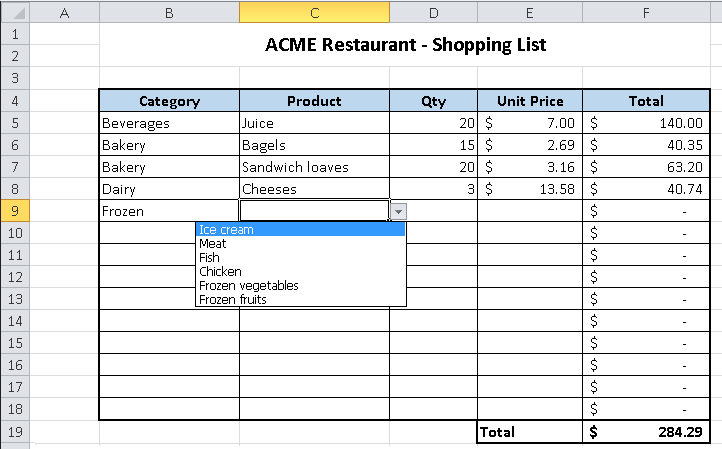
Task: Select the total 63.20 cell
Action: [646, 167]
